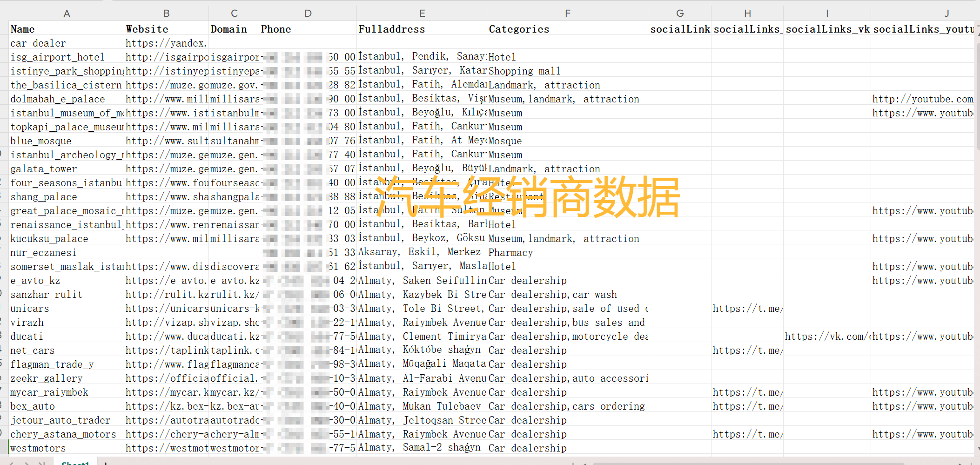Screen dimensions: 980x465
Task: Select column F header
Action: (x=568, y=13)
